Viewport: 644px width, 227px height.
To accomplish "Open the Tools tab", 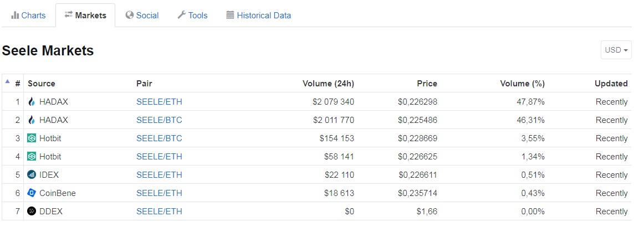I will 192,16.
